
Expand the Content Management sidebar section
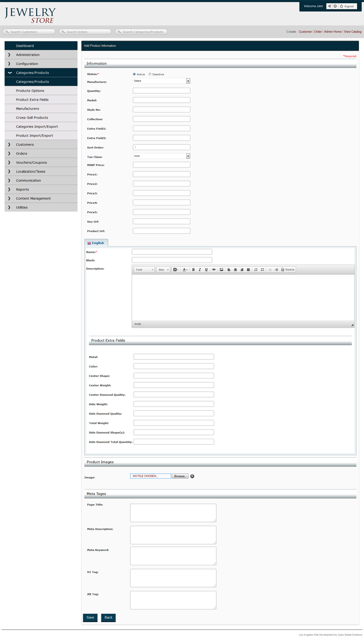click(41, 198)
